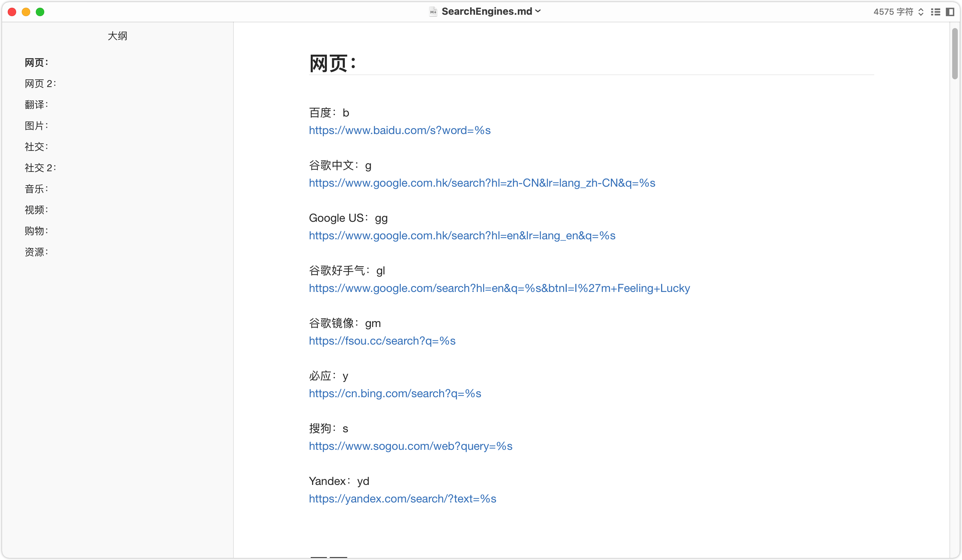Image resolution: width=962 pixels, height=560 pixels.
Task: Click the Feeling Lucky Google link
Action: 499,288
